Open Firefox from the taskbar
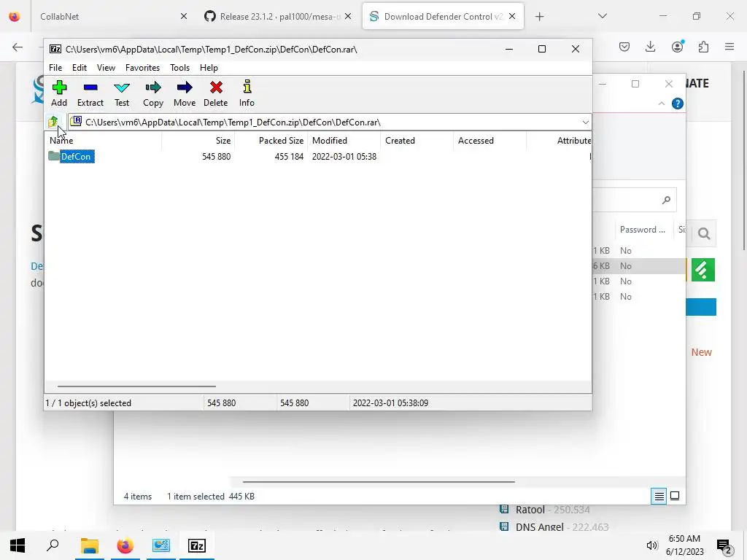The height and width of the screenshot is (560, 747). (x=125, y=545)
